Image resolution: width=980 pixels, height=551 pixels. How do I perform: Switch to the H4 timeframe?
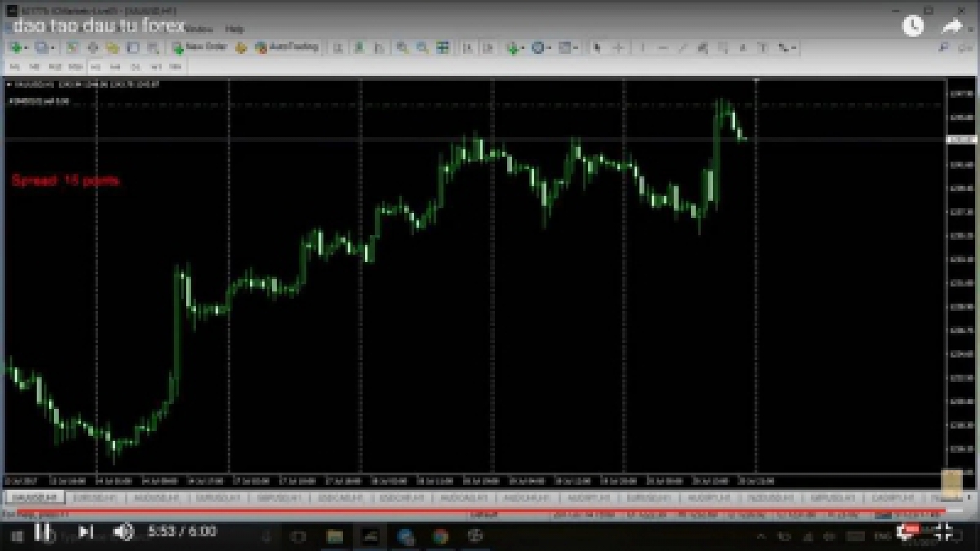coord(115,66)
